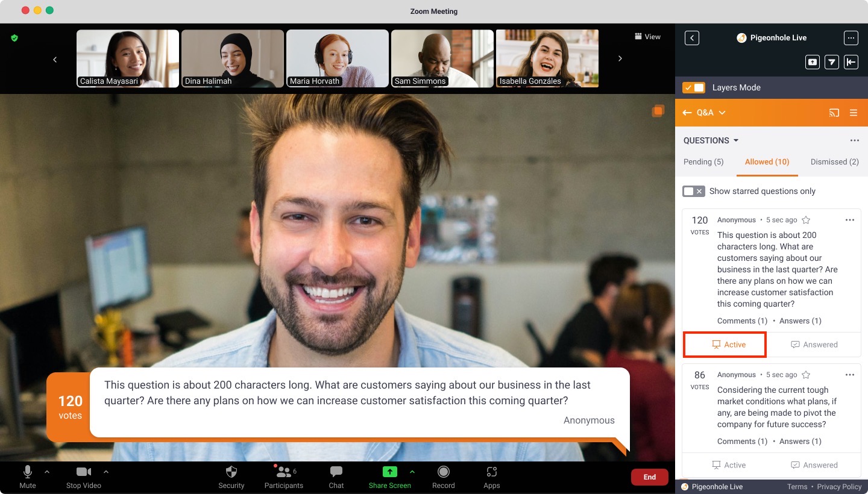Click the Mute microphone icon
This screenshot has width=868, height=494.
coord(27,472)
